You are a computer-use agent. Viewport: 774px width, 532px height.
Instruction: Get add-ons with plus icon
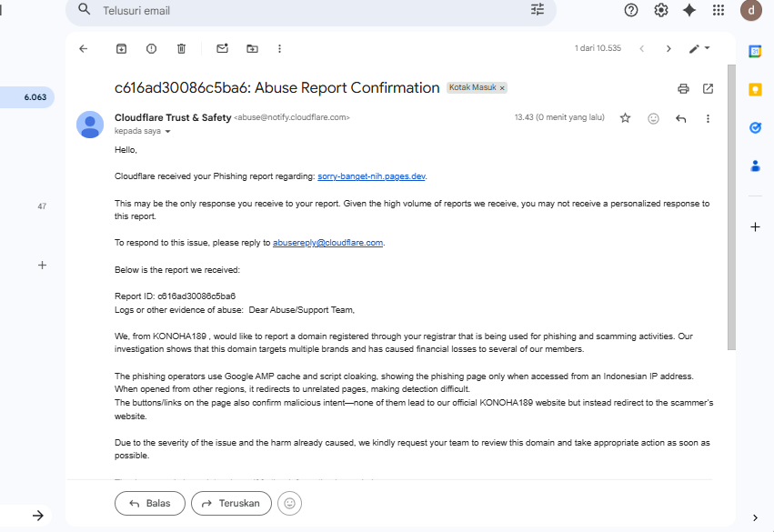pyautogui.click(x=755, y=227)
